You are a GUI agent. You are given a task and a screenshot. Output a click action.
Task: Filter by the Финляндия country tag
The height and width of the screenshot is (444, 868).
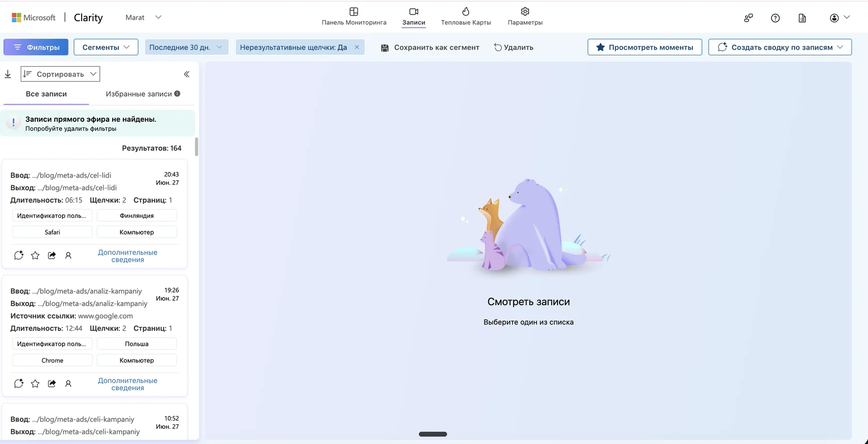(x=137, y=216)
